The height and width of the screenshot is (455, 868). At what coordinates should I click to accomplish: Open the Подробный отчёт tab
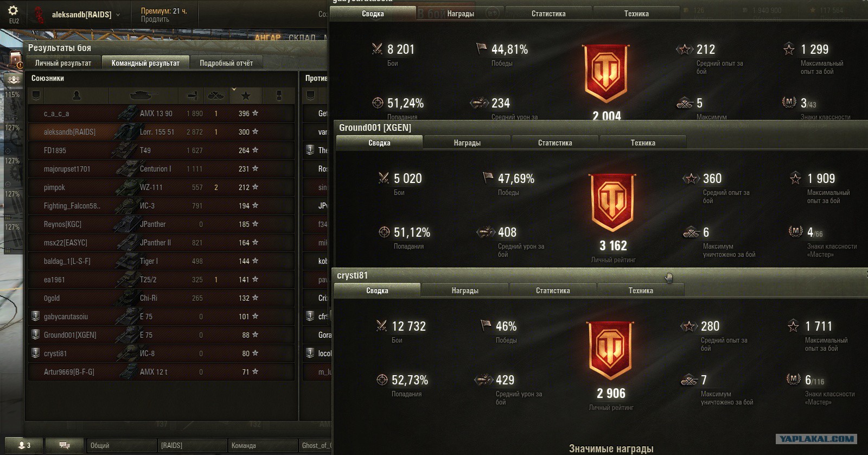226,63
